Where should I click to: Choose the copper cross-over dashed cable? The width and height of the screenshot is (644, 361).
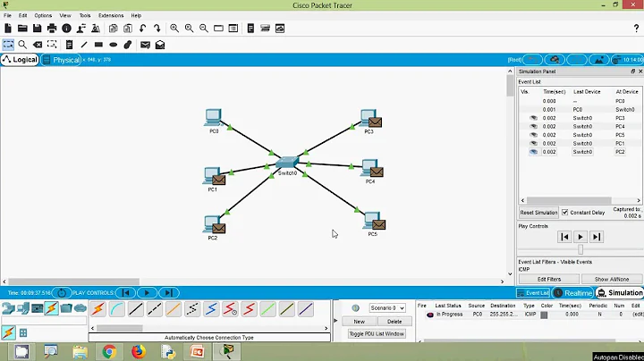click(x=155, y=309)
